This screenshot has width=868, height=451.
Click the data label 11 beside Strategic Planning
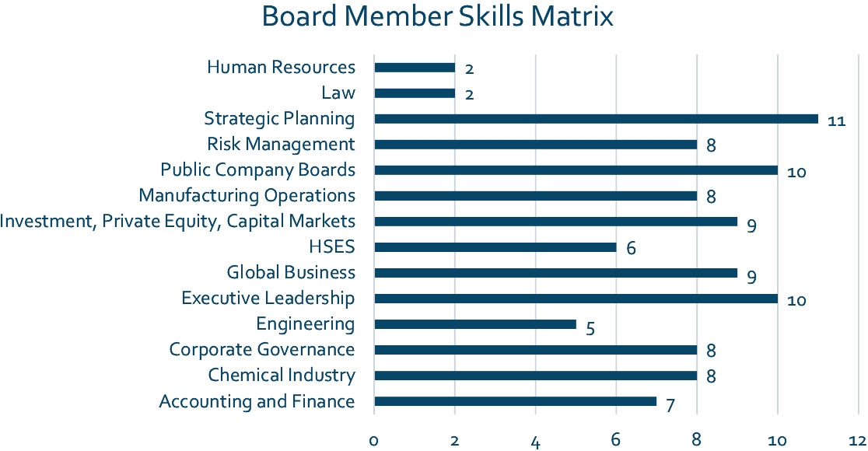[x=837, y=122]
